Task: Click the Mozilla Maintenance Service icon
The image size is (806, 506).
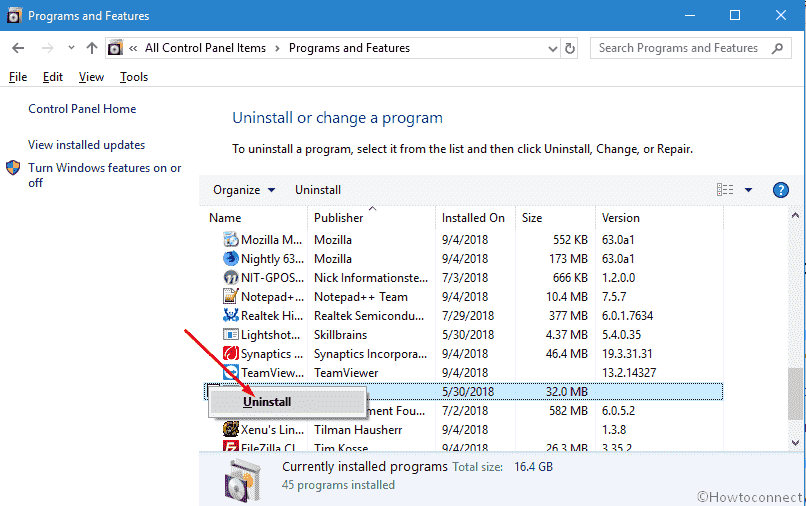Action: click(231, 240)
